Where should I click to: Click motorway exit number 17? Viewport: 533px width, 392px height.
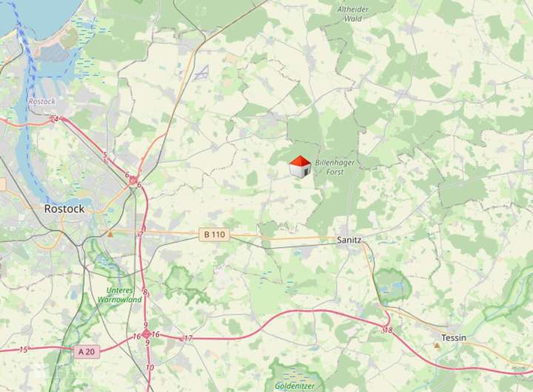pos(188,338)
